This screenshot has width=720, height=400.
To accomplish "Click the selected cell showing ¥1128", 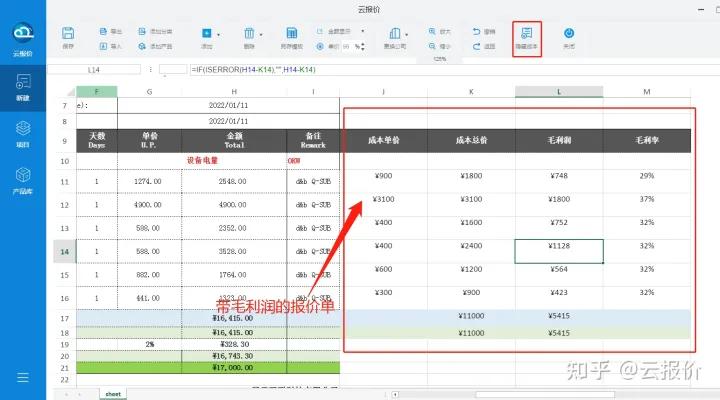I will tap(559, 251).
